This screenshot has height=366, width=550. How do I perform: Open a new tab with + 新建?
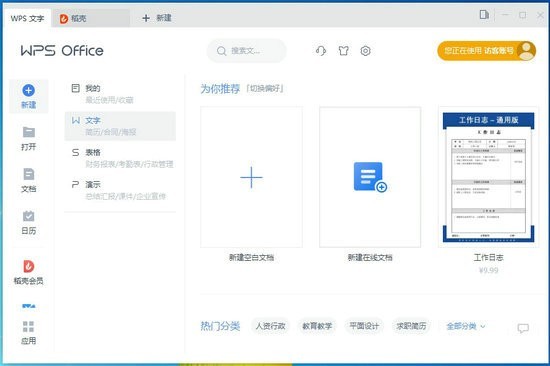[x=157, y=18]
